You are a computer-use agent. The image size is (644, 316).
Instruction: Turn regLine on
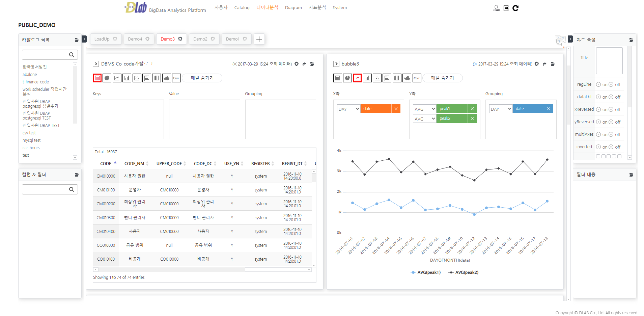[598, 84]
